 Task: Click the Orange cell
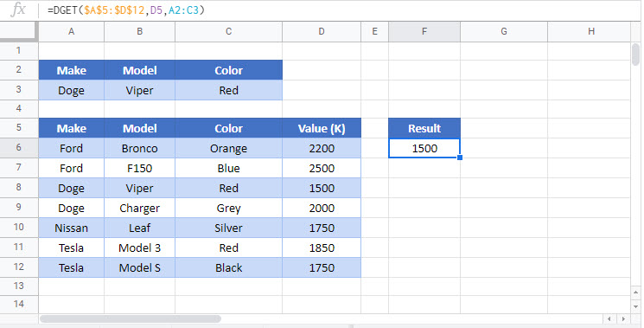pos(229,148)
